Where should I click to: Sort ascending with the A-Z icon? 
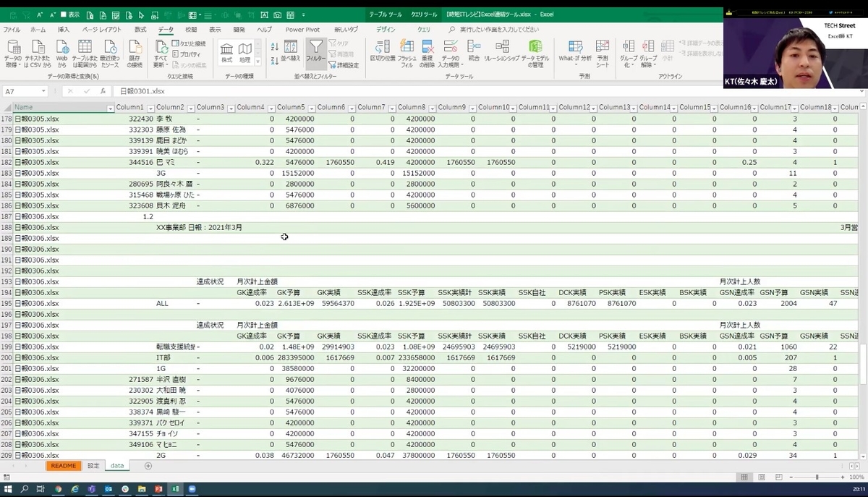pos(274,46)
